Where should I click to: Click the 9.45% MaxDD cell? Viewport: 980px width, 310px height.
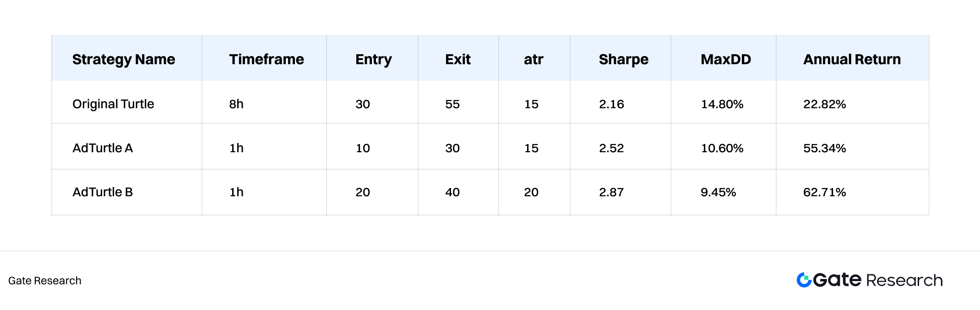pyautogui.click(x=718, y=192)
